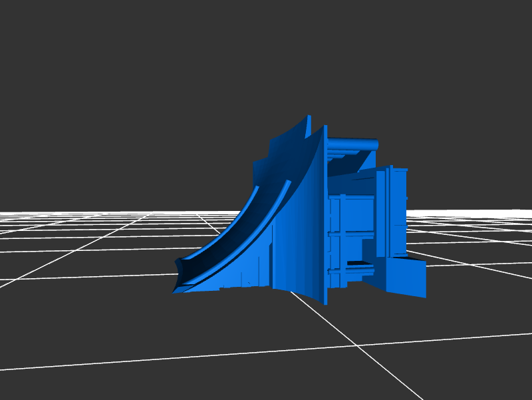
Task: Select the middle horizontal crossbar of the frame
Action: 352,233
